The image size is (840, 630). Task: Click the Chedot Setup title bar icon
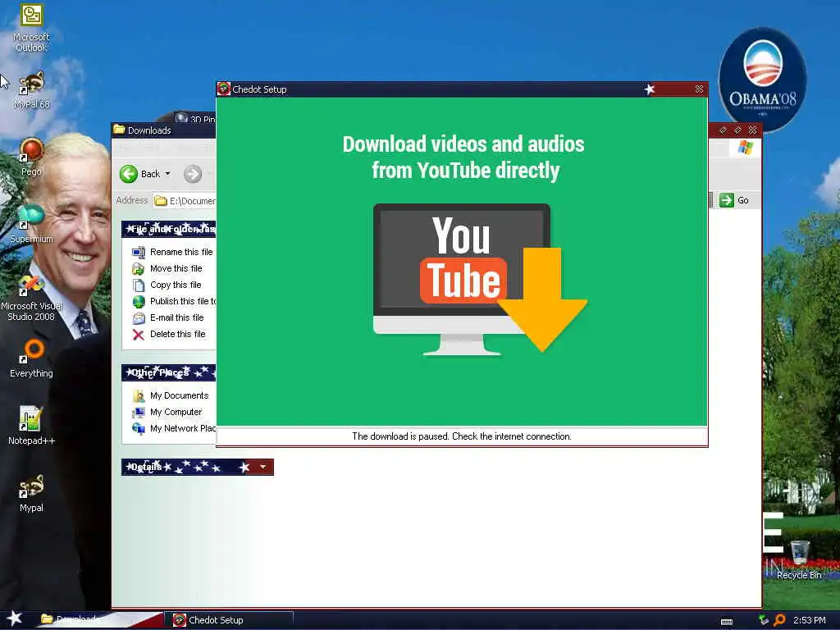pos(224,89)
